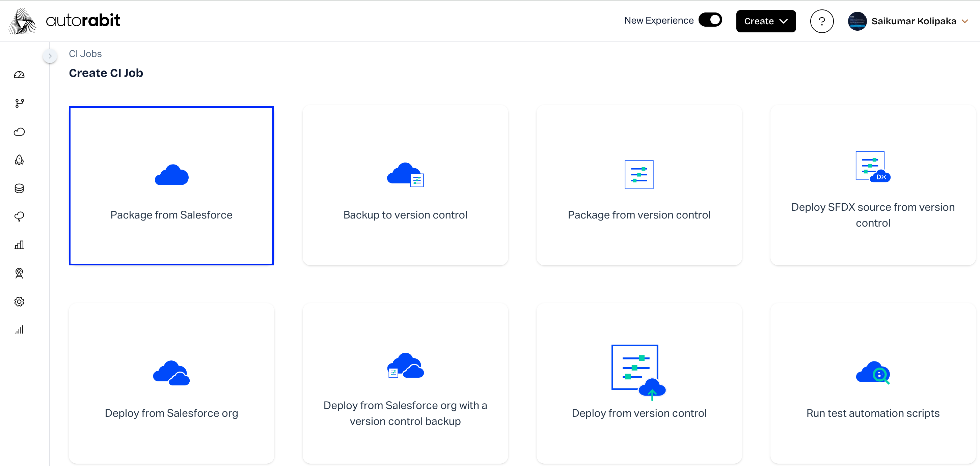Open the settings gear sidebar icon
980x466 pixels.
pyautogui.click(x=19, y=301)
